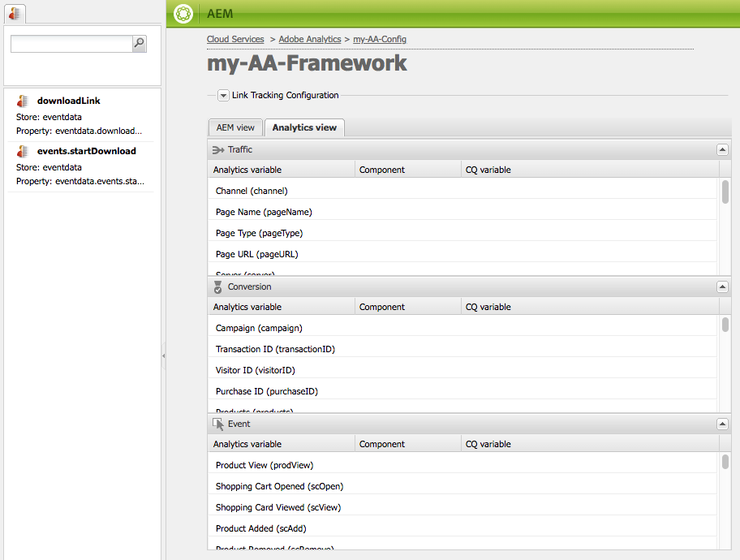740x560 pixels.
Task: Click Conversion table Analytics variable header
Action: 282,307
